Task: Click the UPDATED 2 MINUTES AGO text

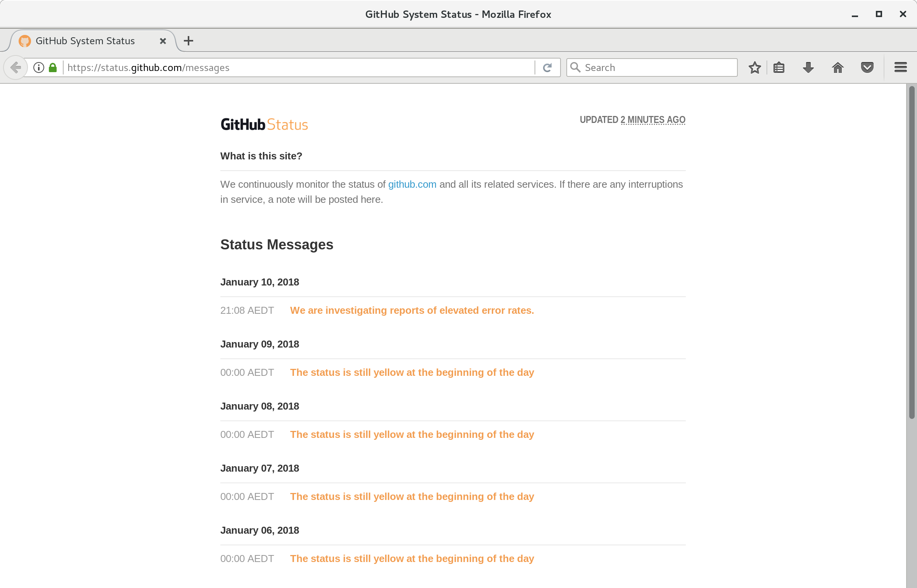Action: tap(632, 119)
